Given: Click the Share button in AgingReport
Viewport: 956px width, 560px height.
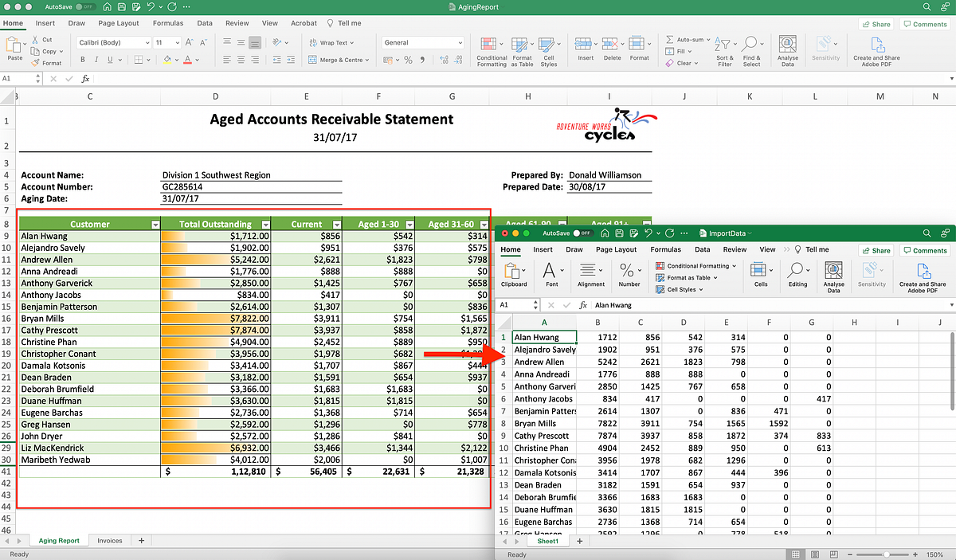Looking at the screenshot, I should coord(875,23).
